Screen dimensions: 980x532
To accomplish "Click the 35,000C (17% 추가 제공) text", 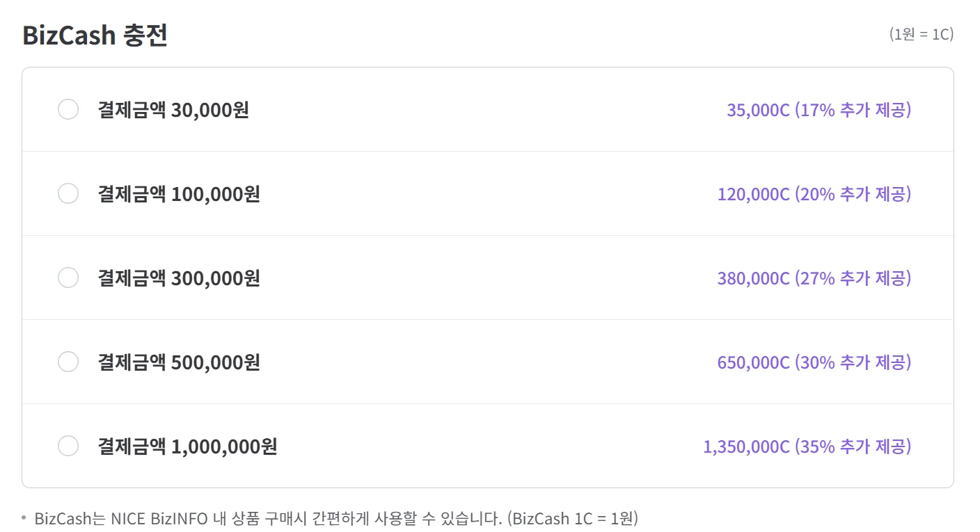I will click(x=819, y=110).
